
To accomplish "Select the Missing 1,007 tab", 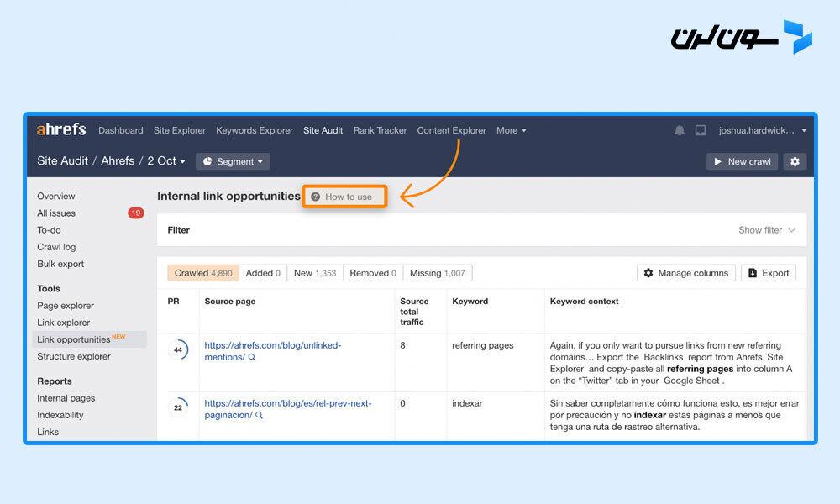I will (x=437, y=273).
